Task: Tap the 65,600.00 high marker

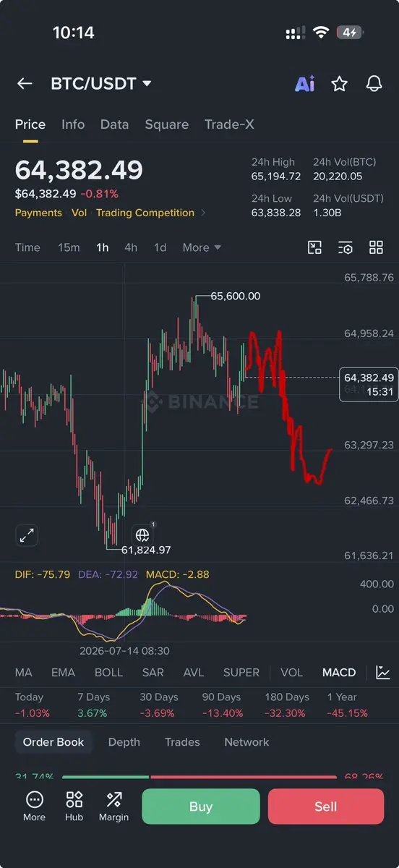Action: (236, 296)
